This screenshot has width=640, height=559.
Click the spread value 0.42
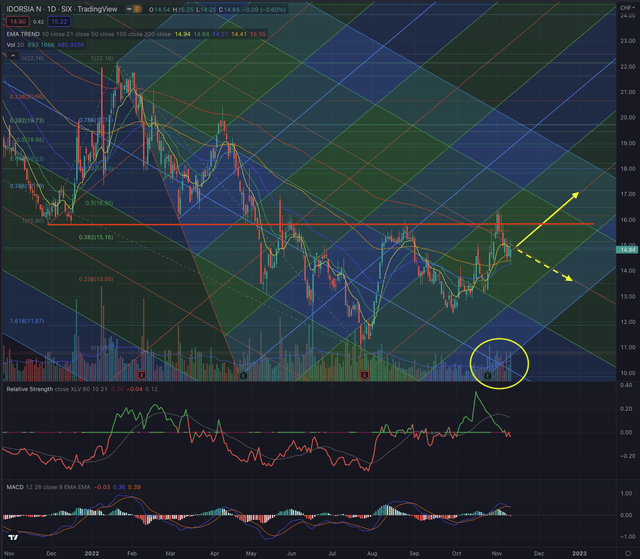(x=38, y=22)
